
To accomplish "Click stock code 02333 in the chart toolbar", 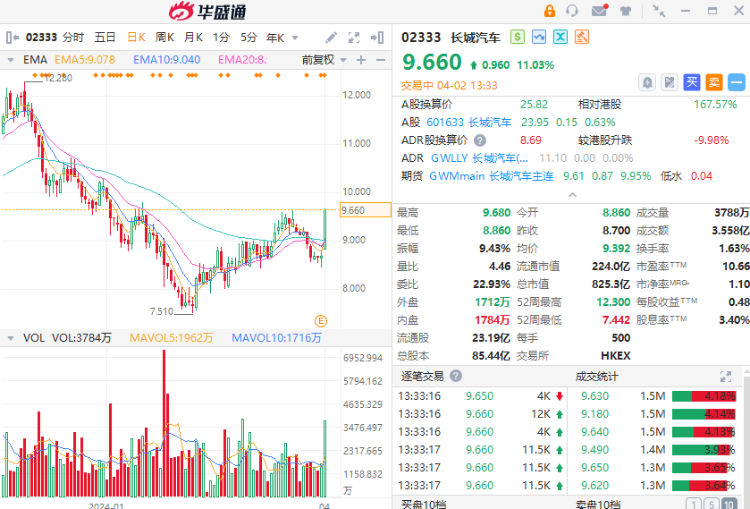I will point(41,37).
